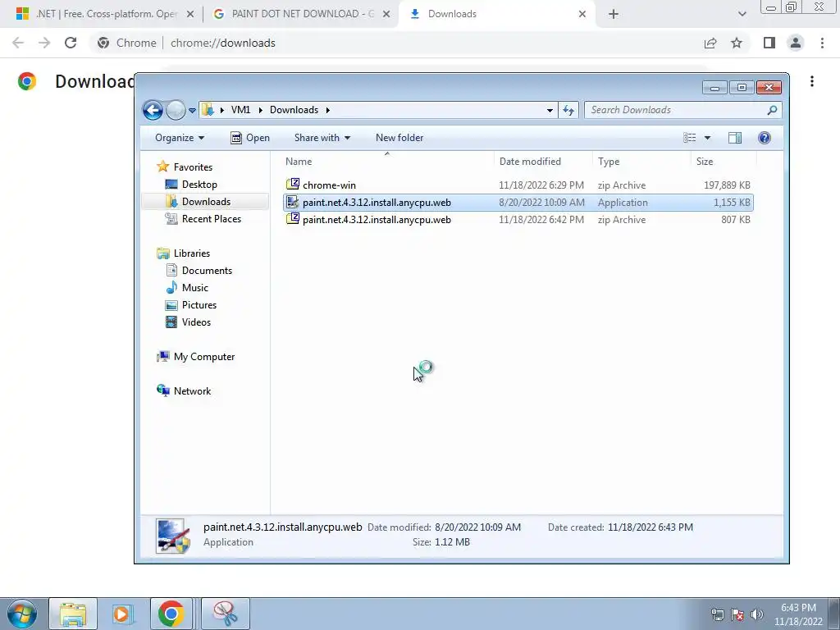Click the chrome-win zip file icon

pyautogui.click(x=293, y=185)
